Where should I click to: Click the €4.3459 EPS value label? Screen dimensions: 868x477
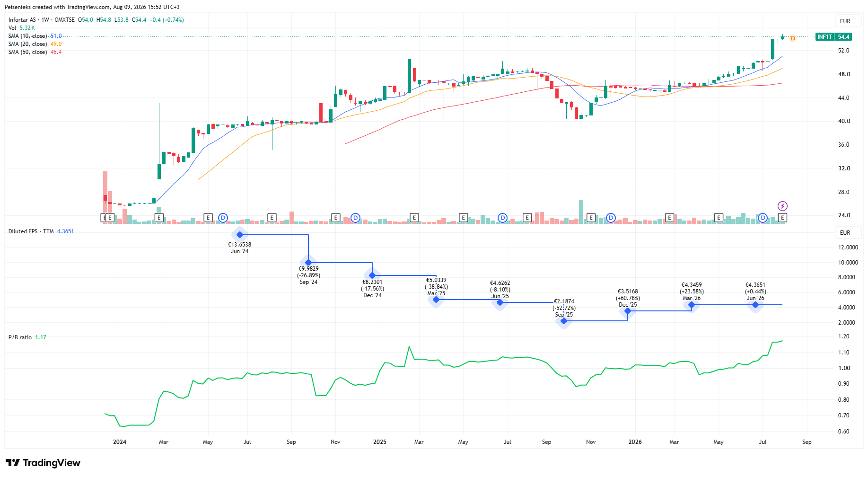tap(692, 285)
